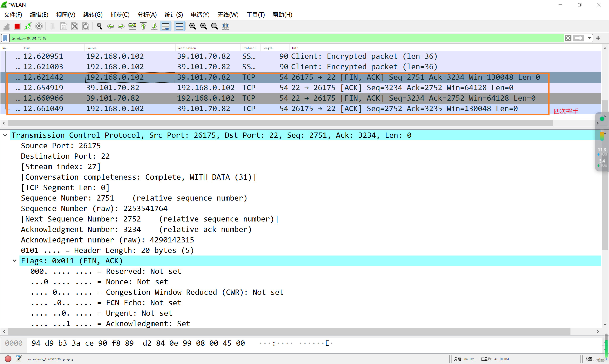The height and width of the screenshot is (364, 609).
Task: Jump to the last packet
Action: pos(154,26)
